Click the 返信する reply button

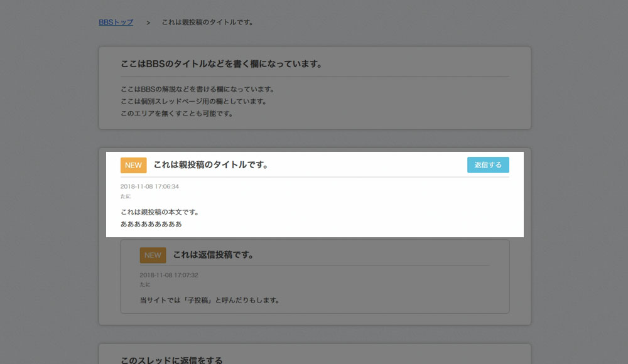(488, 165)
